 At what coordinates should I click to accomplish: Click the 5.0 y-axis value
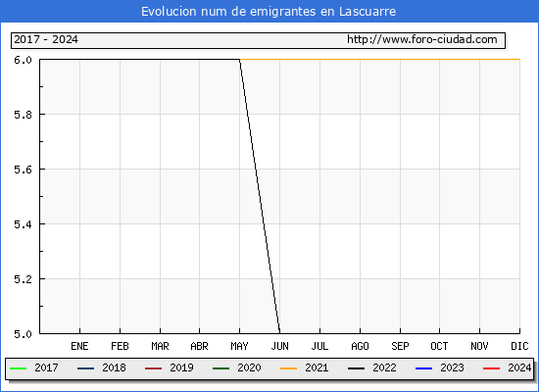pyautogui.click(x=23, y=334)
